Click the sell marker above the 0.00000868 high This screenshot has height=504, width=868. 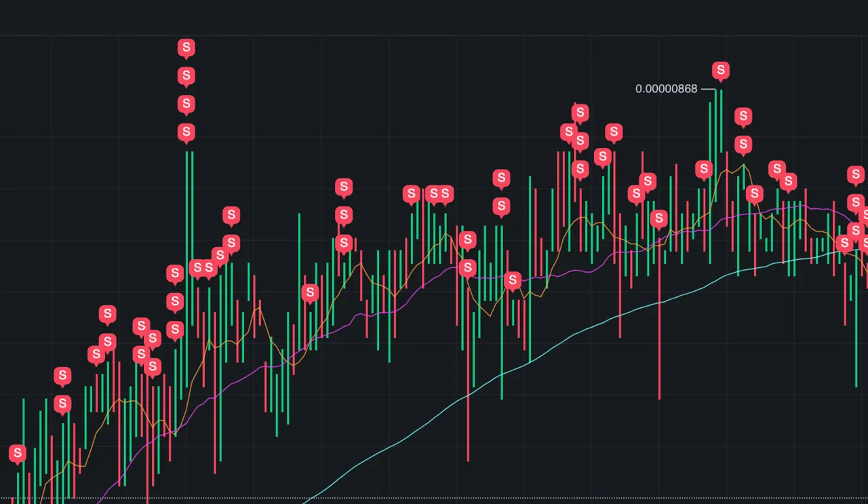click(x=721, y=71)
